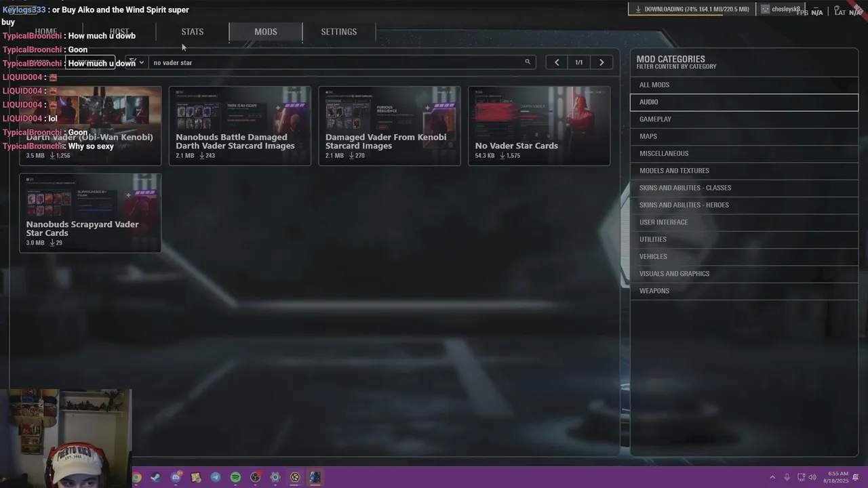
Task: Open Discord from the taskbar
Action: [x=176, y=477]
